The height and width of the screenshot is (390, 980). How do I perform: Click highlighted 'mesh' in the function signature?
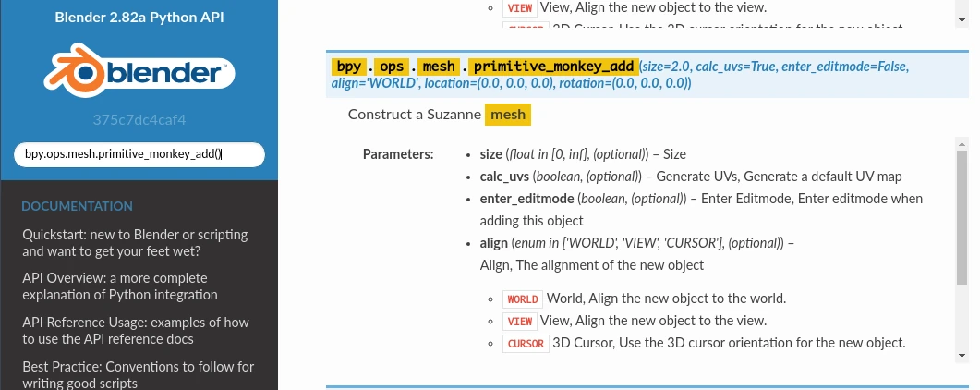click(x=439, y=67)
